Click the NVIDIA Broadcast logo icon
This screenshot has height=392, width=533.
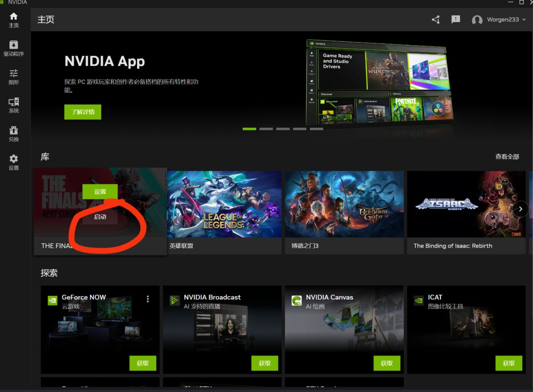click(x=174, y=300)
